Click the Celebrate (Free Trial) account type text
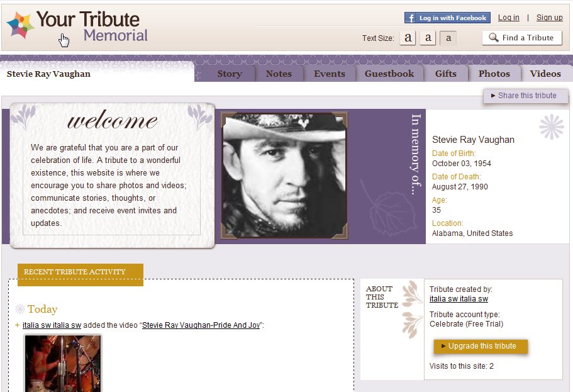This screenshot has width=573, height=392. [x=466, y=324]
